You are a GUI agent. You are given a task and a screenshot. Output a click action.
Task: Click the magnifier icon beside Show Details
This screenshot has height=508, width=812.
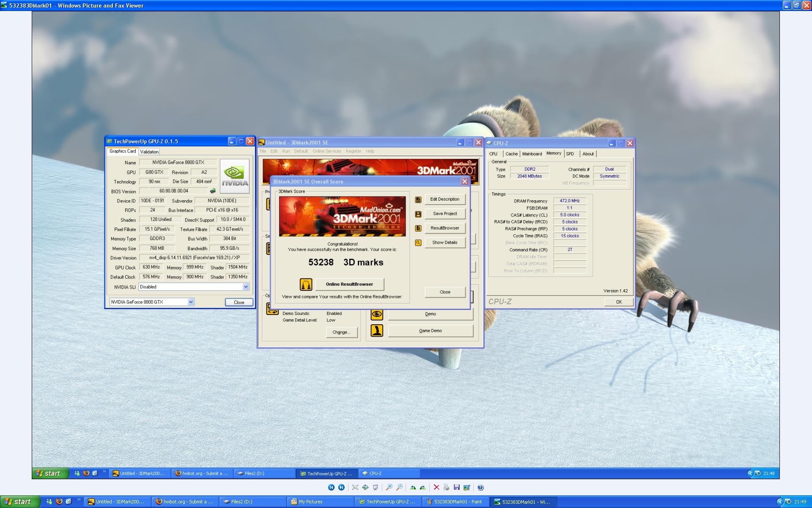[x=418, y=243]
